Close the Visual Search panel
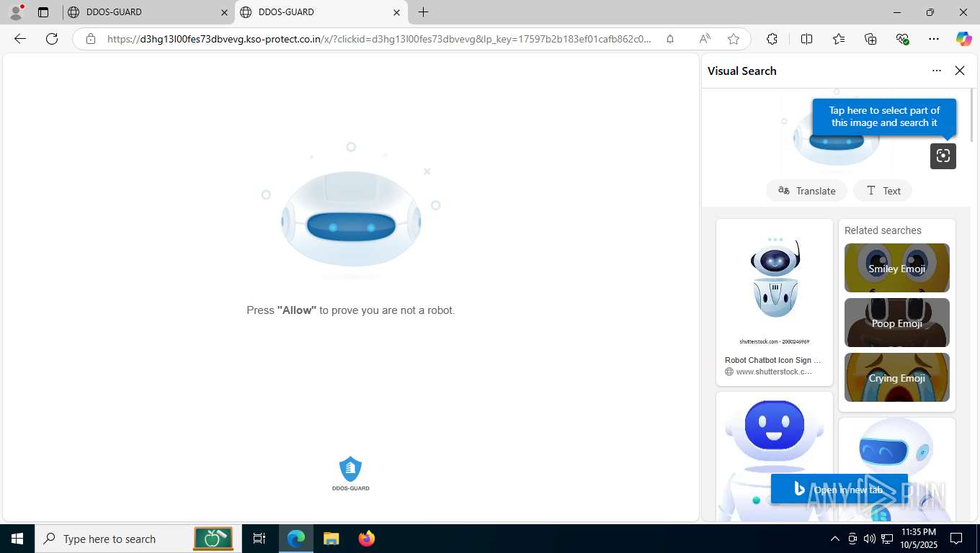The height and width of the screenshot is (553, 980). [x=960, y=71]
